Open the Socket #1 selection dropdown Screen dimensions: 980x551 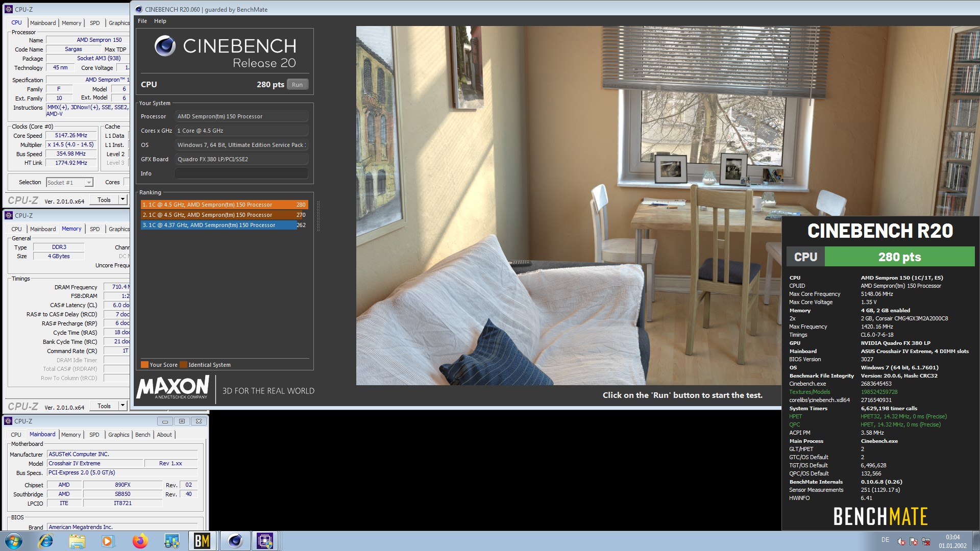pos(69,183)
